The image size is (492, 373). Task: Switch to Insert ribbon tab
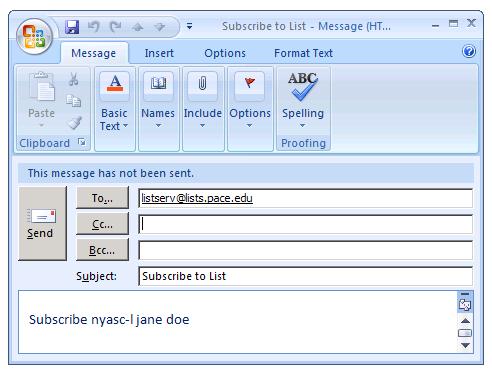pos(159,53)
